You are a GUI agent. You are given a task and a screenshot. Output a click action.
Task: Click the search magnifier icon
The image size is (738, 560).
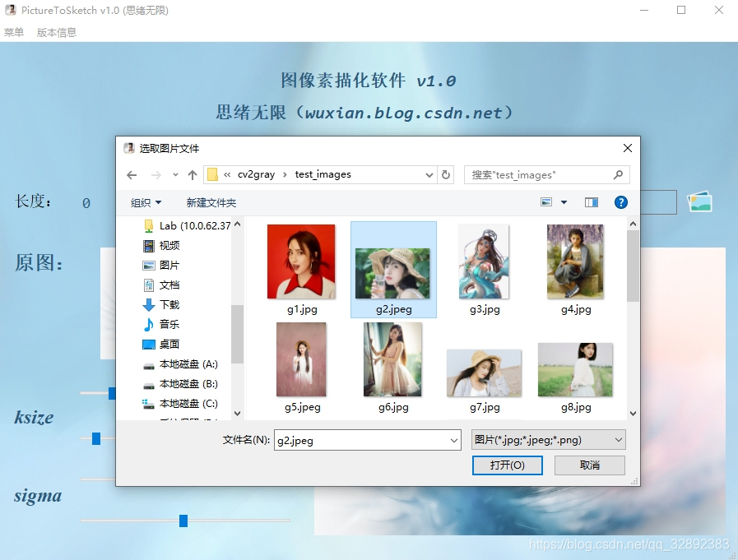tap(618, 175)
